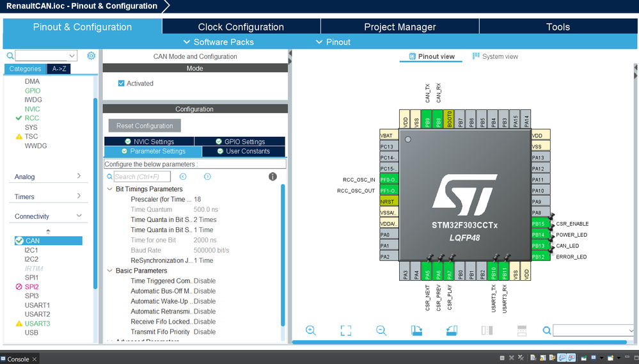Image resolution: width=639 pixels, height=364 pixels.
Task: Go to previous parameter search result
Action: tap(183, 177)
